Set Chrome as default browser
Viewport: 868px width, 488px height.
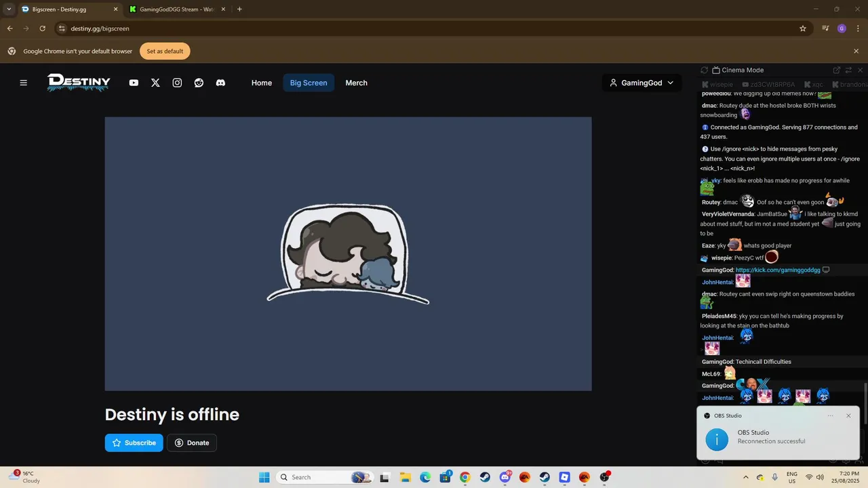pyautogui.click(x=165, y=51)
